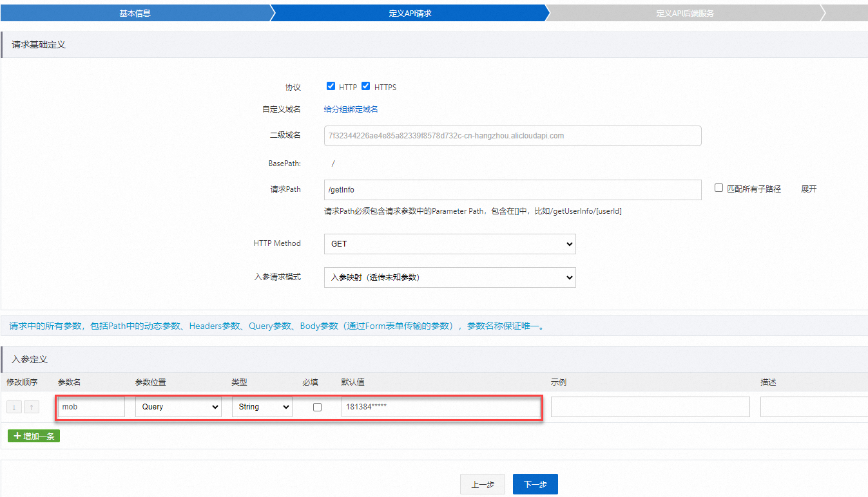Toggle the HTTP protocol checkbox
The image size is (868, 497).
331,86
